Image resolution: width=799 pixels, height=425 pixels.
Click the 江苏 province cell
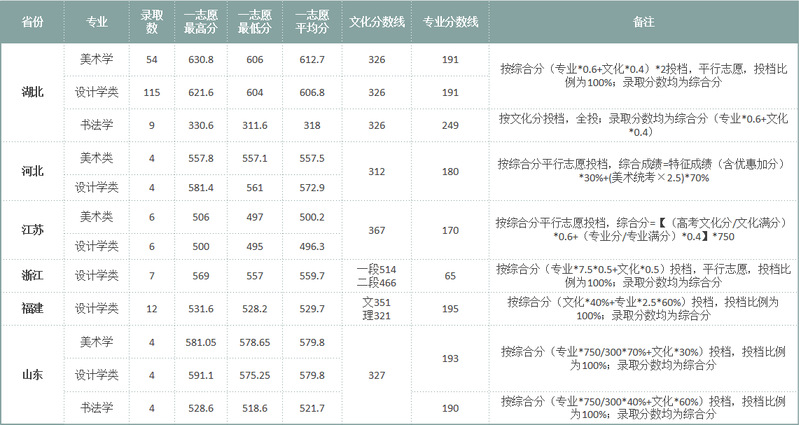32,230
